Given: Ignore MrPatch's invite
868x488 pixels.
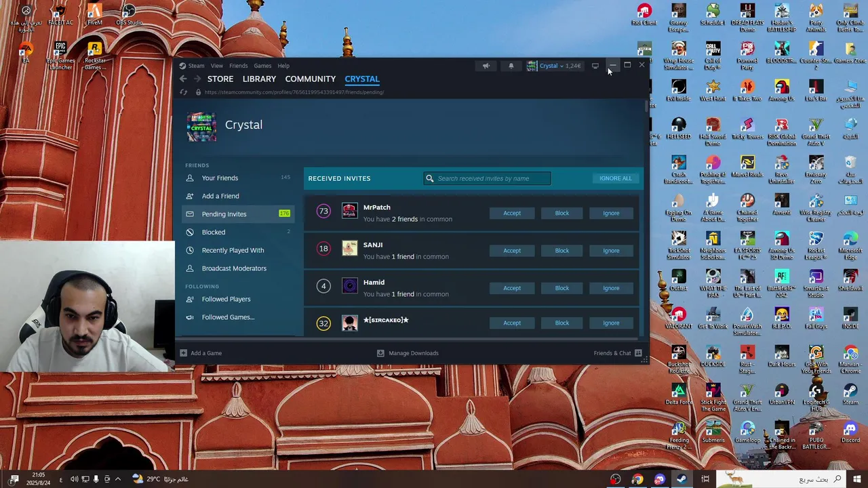Looking at the screenshot, I should click(611, 213).
